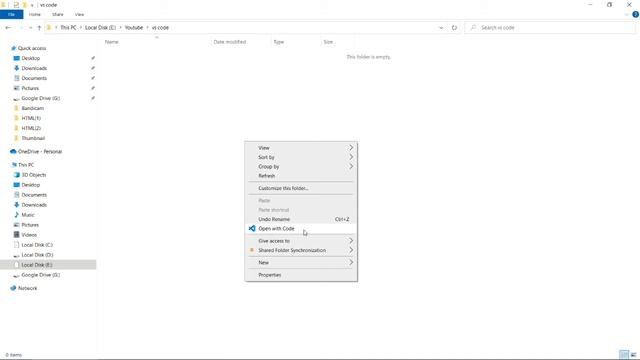
Task: Open pinned Pictures under Quick access
Action: tap(30, 88)
